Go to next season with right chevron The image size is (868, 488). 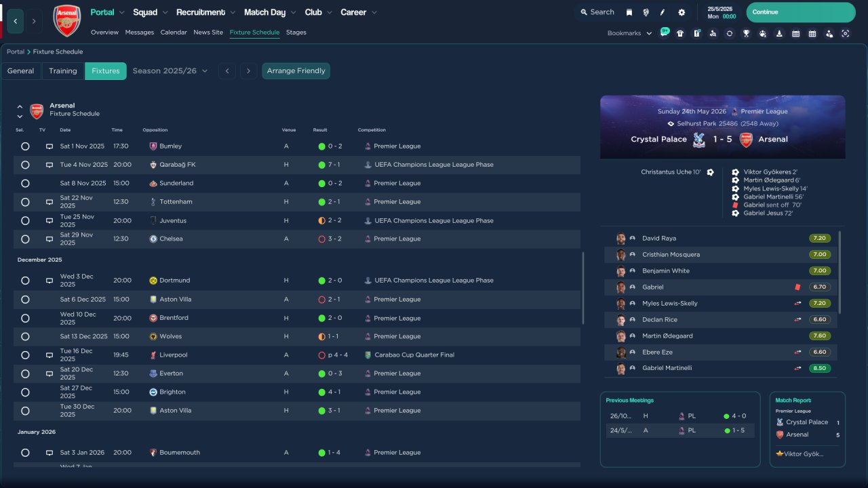[249, 71]
